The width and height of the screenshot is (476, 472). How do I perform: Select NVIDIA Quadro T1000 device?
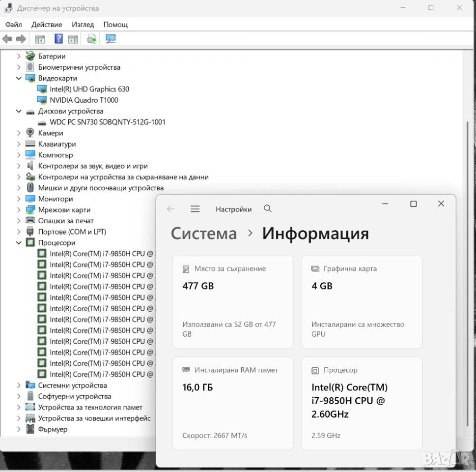84,100
